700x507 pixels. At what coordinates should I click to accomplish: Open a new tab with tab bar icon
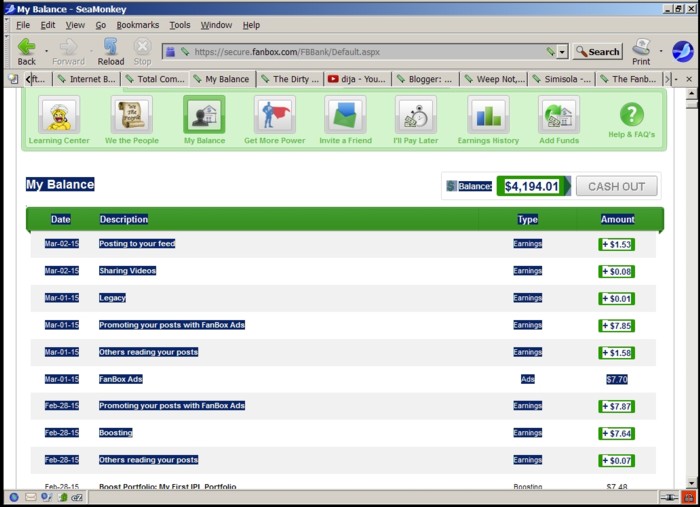pos(13,79)
